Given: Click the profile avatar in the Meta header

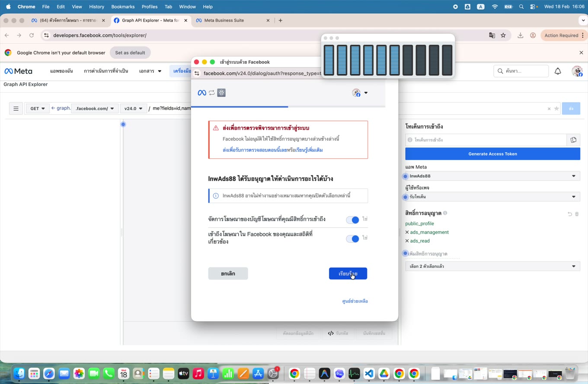Looking at the screenshot, I should (577, 71).
